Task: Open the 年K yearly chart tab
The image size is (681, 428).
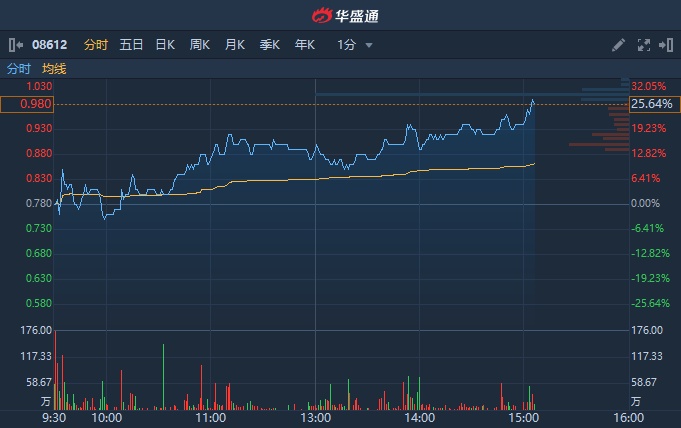Action: [x=304, y=44]
